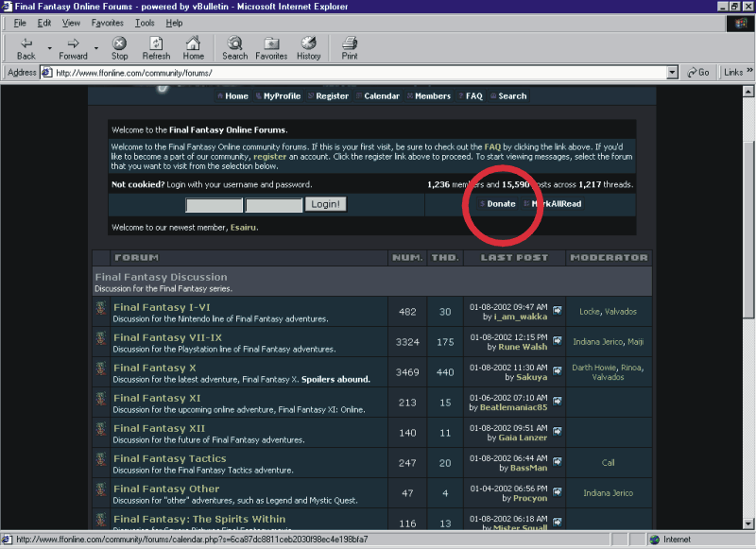This screenshot has width=756, height=549.
Task: Open newest member Esairu's profile
Action: [243, 228]
